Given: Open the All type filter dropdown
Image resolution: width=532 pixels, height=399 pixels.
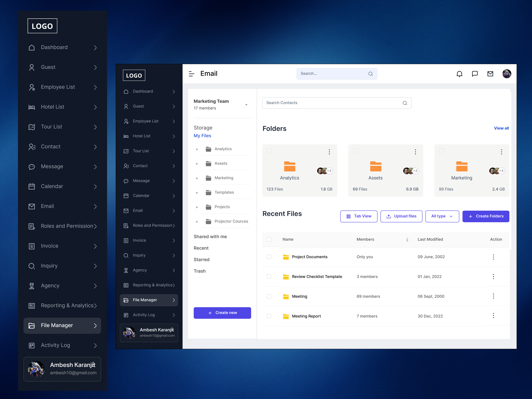Looking at the screenshot, I should click(x=442, y=216).
